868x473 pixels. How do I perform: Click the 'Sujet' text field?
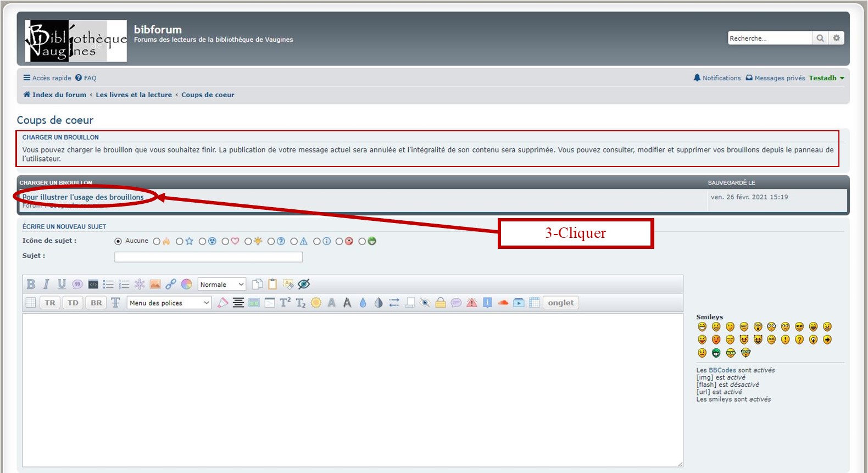pyautogui.click(x=208, y=257)
